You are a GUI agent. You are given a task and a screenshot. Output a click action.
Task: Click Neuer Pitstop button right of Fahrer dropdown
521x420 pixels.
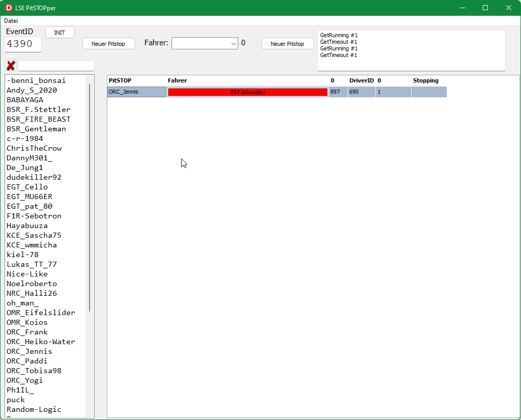287,44
